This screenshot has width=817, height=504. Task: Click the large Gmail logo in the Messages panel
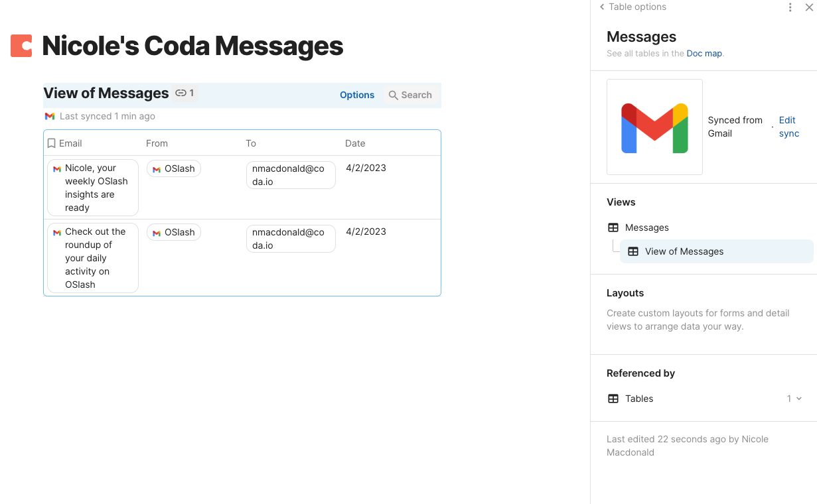[654, 127]
